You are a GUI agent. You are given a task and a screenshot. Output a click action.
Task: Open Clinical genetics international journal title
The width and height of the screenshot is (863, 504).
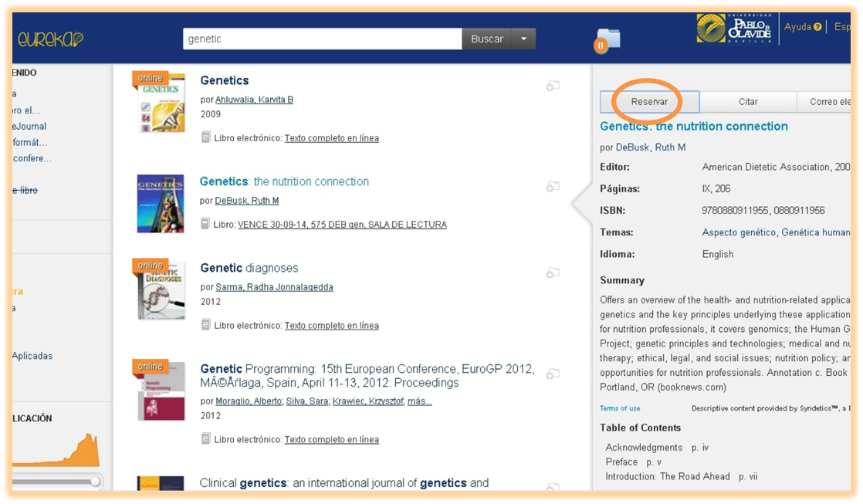[x=344, y=483]
